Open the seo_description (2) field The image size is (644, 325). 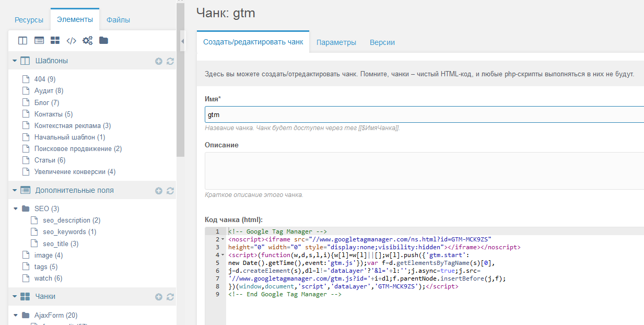[x=72, y=220]
